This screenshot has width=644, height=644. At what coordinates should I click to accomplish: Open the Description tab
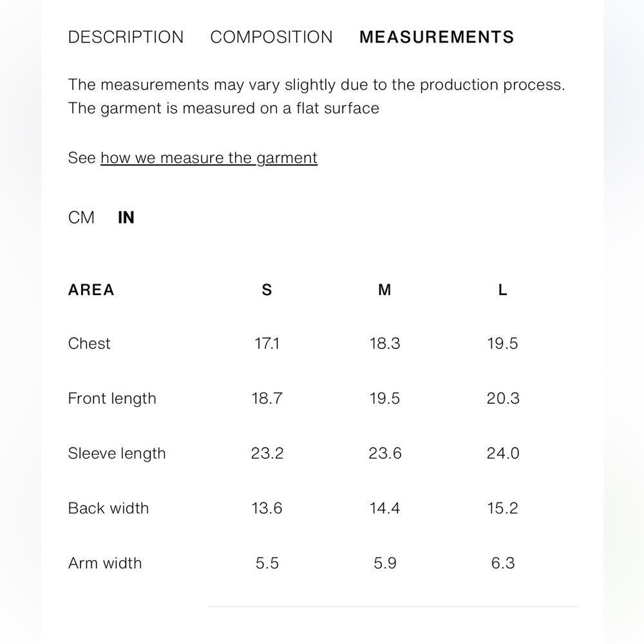(126, 37)
